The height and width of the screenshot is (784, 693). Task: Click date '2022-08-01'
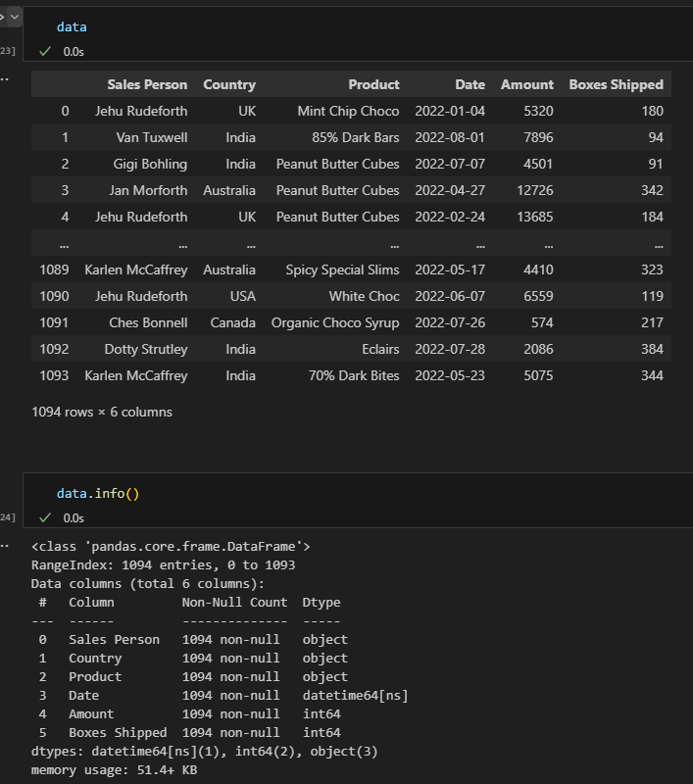pos(450,137)
